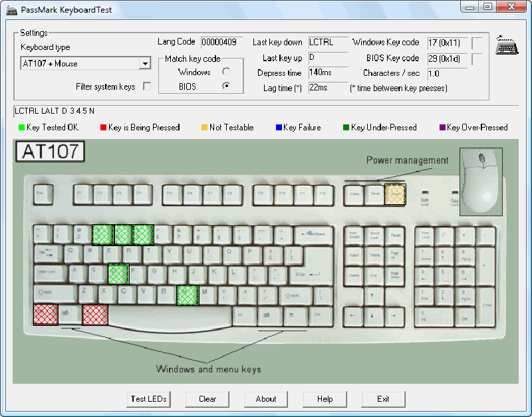Click the numpad Enter key
This screenshot has height=417, width=532.
point(486,307)
